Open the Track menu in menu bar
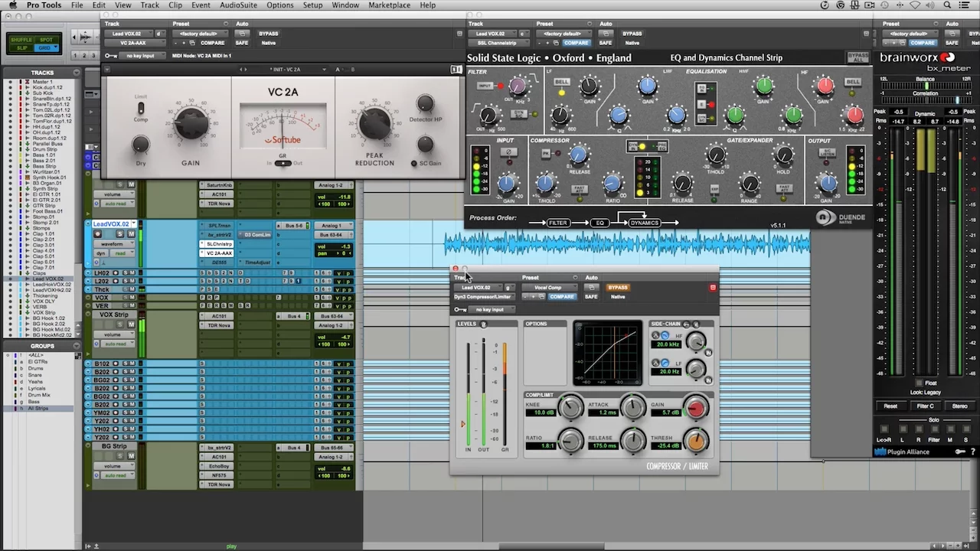The height and width of the screenshot is (551, 980). coord(150,5)
